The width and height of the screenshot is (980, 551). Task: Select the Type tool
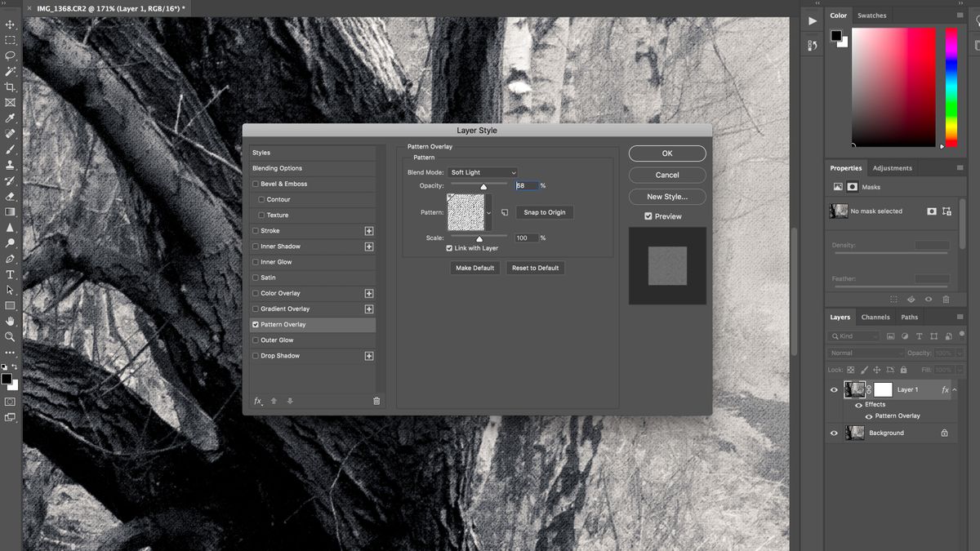coord(10,274)
